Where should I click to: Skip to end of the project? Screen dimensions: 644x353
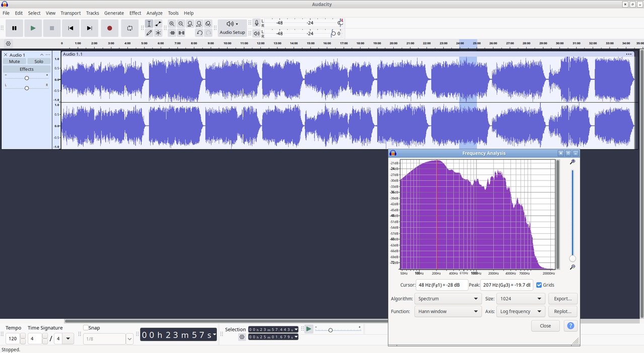89,28
